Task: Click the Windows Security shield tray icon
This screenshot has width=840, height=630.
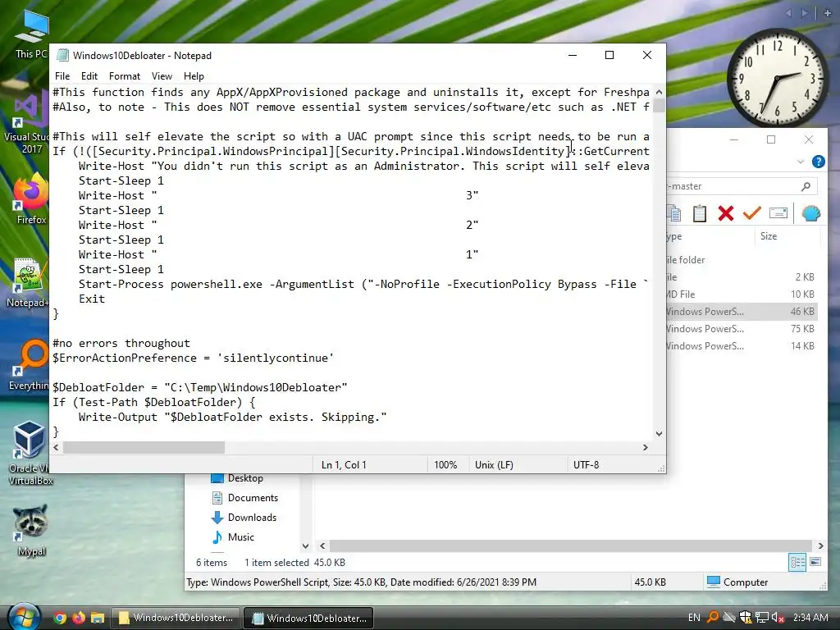Action: 745,618
